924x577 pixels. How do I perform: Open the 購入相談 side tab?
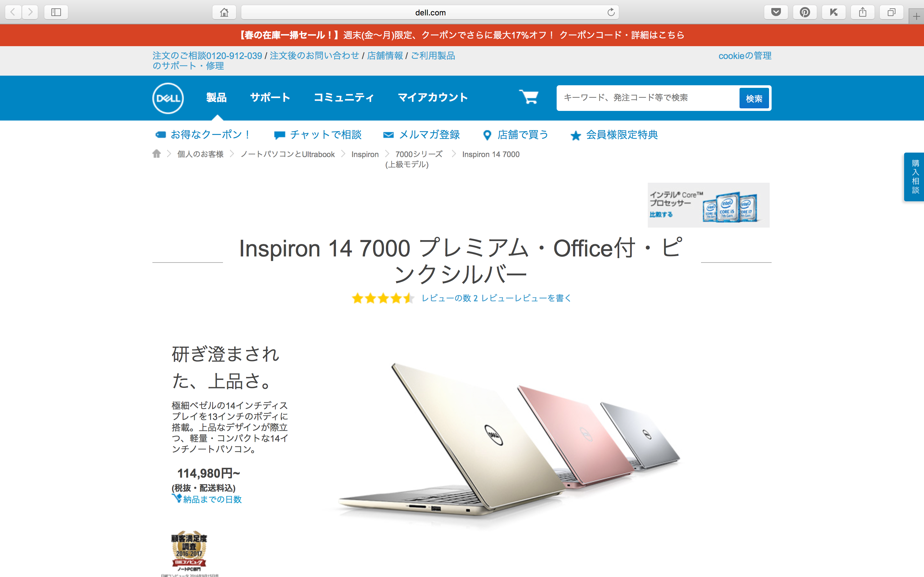(915, 177)
